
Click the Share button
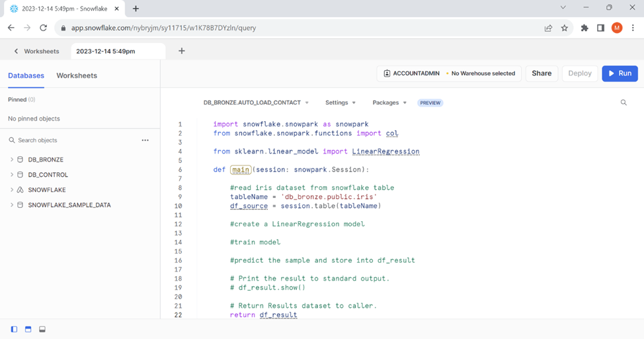(x=542, y=73)
